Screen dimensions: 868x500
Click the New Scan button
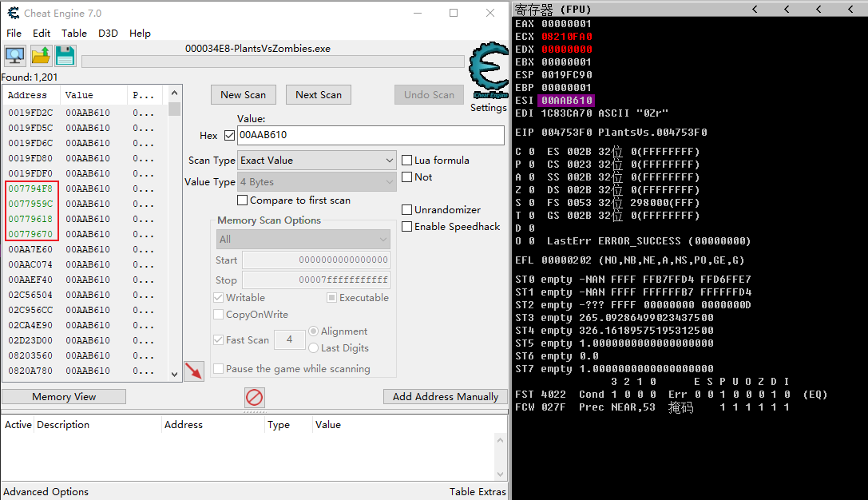[x=243, y=95]
